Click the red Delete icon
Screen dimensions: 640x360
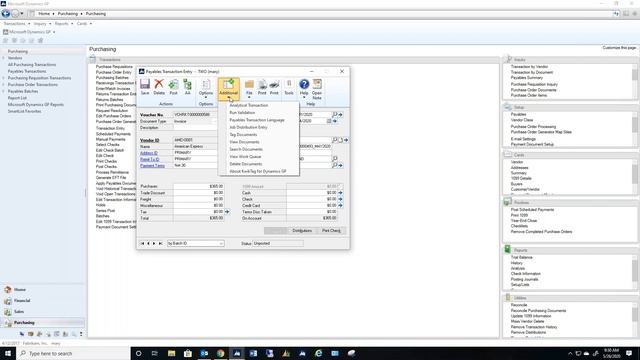pos(159,87)
